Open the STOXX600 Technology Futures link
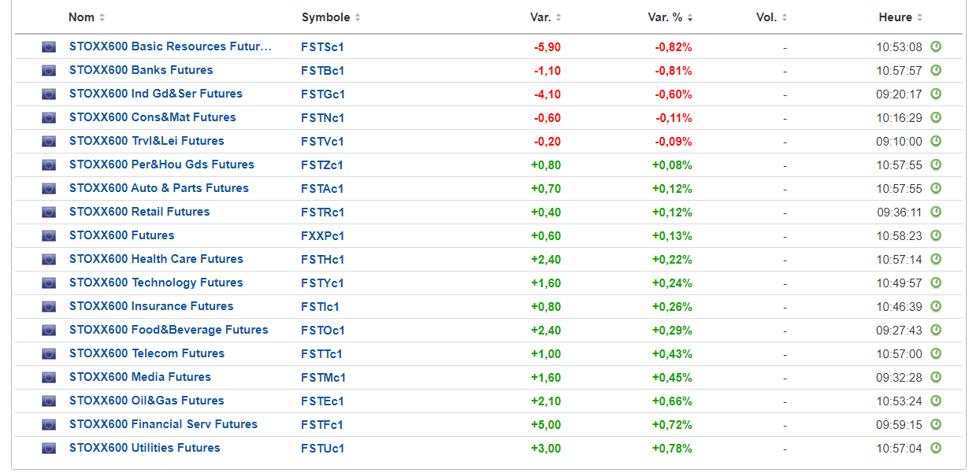 [155, 283]
